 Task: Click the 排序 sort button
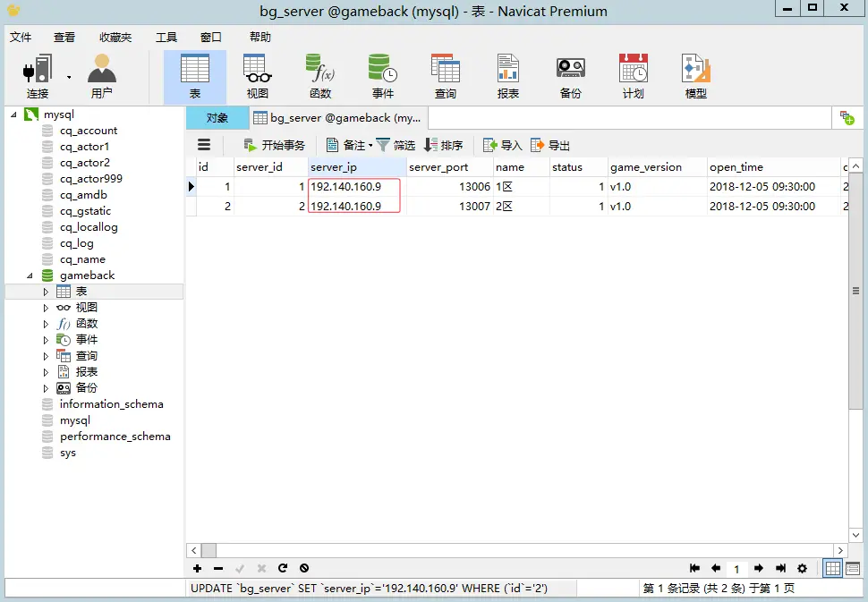point(444,146)
